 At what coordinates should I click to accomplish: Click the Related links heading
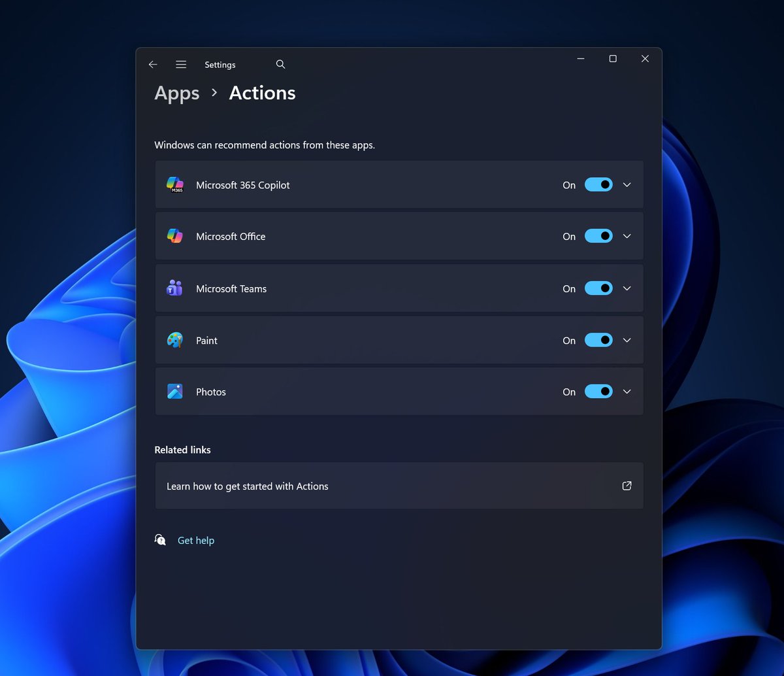click(182, 450)
